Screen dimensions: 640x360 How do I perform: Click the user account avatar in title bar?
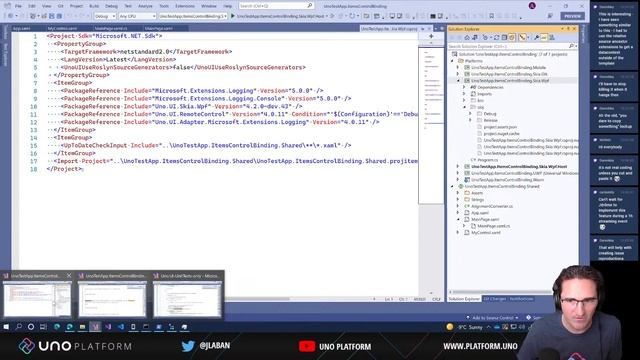[532, 6]
